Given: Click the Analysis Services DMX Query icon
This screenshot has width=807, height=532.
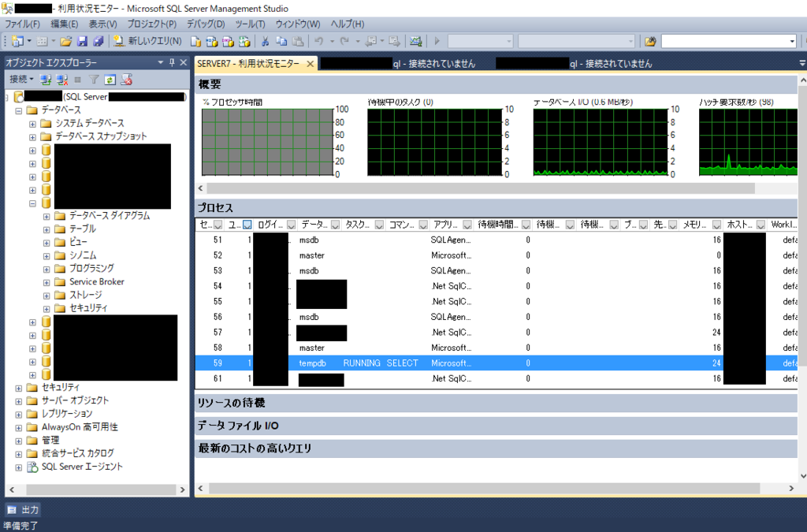Looking at the screenshot, I should point(228,41).
